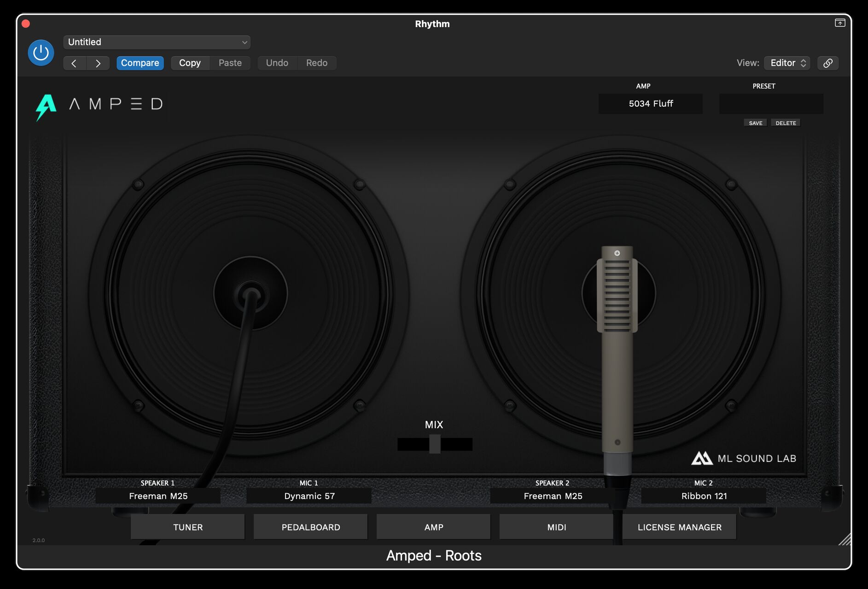
Task: Open the View Editor dropdown
Action: click(x=787, y=63)
